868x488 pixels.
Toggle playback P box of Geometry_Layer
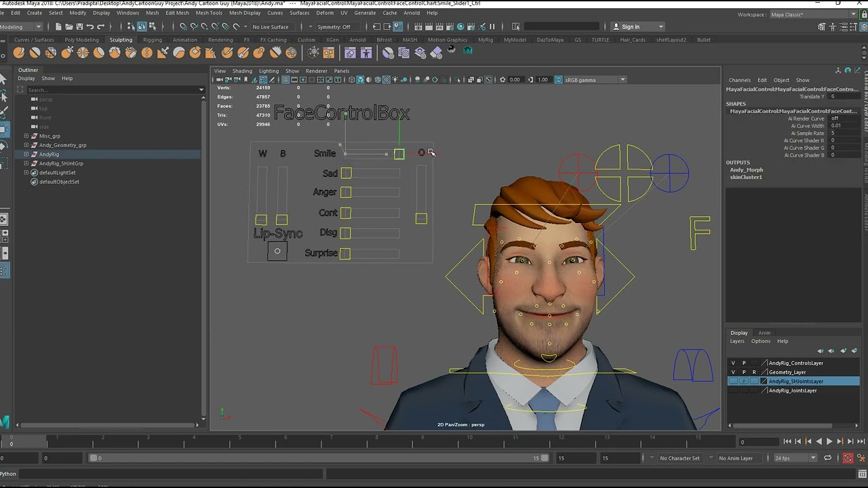pos(744,372)
